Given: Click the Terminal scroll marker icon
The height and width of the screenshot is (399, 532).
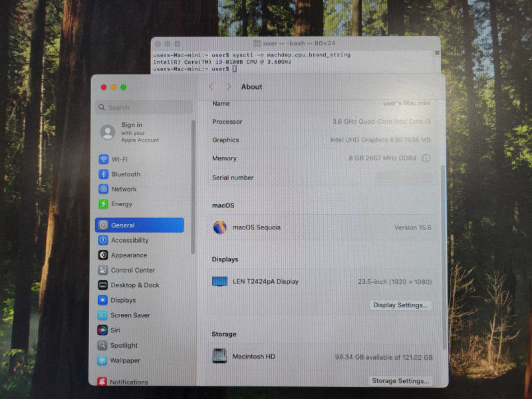Looking at the screenshot, I should pyautogui.click(x=437, y=54).
